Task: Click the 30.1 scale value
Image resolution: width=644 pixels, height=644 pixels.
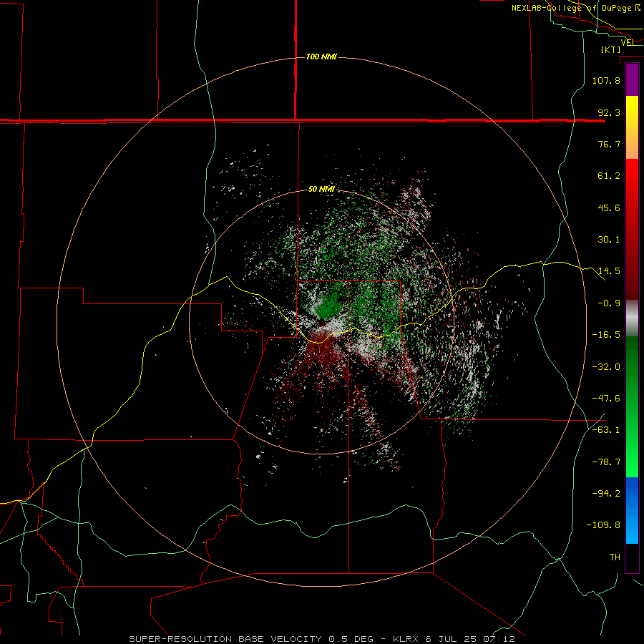Action: (609, 240)
